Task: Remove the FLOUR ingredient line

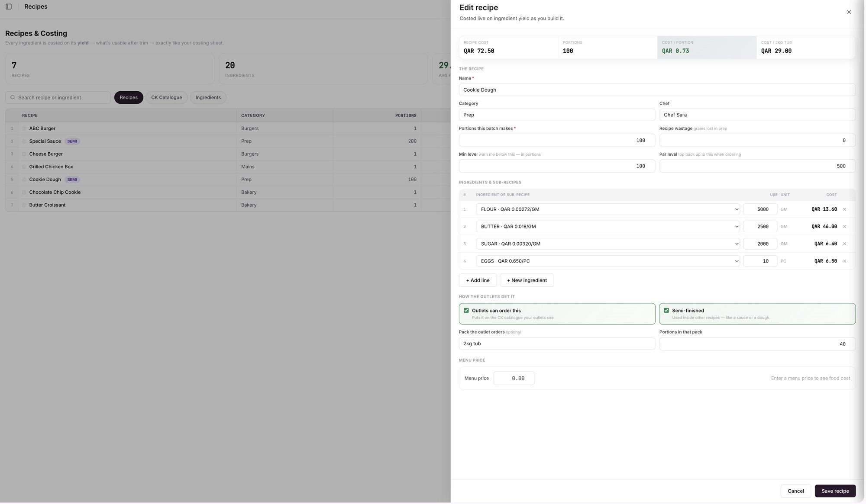Action: [x=844, y=209]
